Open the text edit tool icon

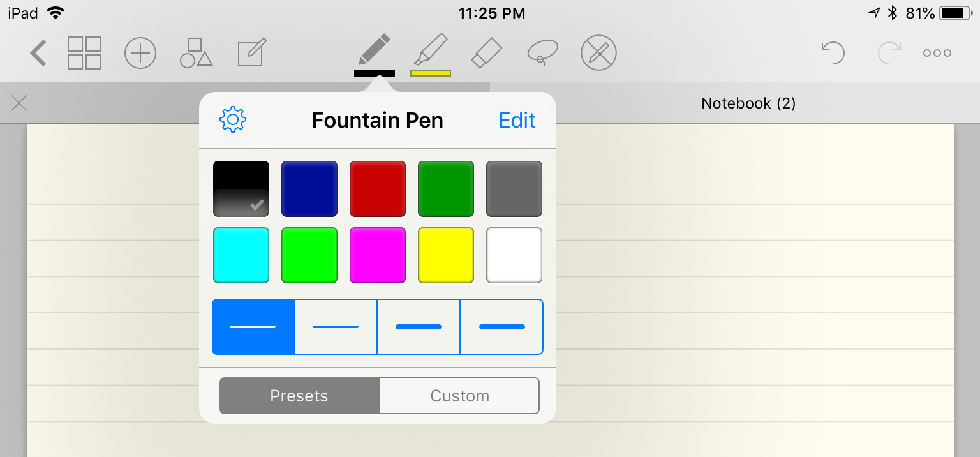[252, 53]
